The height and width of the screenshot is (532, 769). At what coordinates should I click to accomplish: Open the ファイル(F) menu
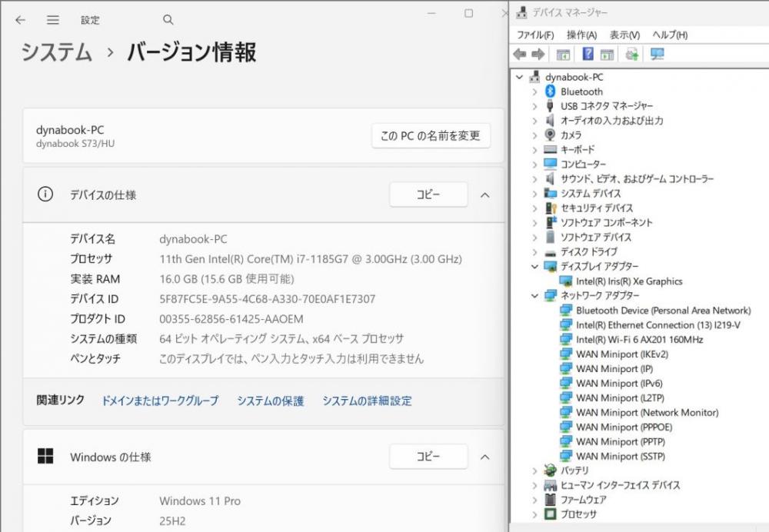pos(535,35)
